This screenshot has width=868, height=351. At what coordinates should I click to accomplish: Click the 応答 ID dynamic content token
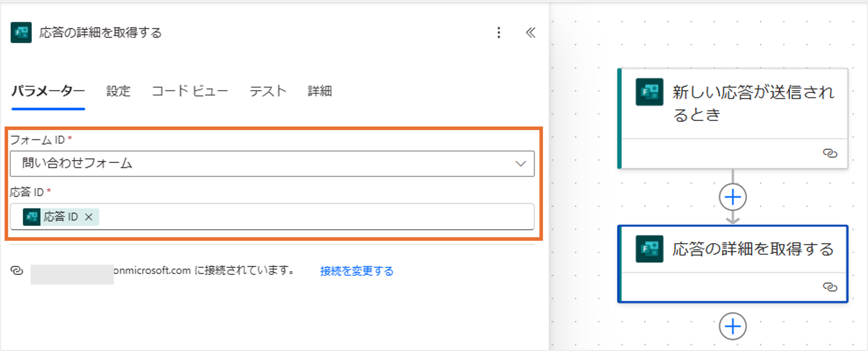point(61,217)
